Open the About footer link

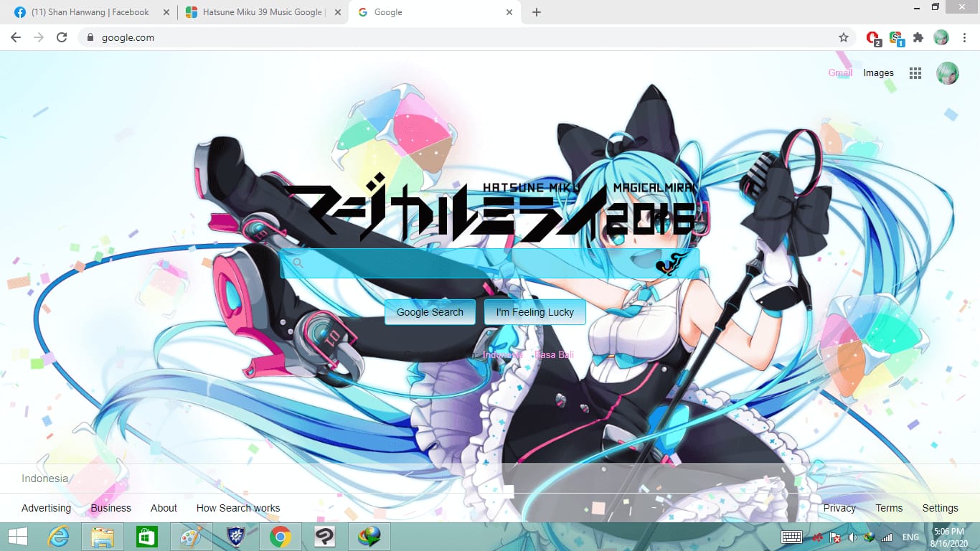click(164, 508)
